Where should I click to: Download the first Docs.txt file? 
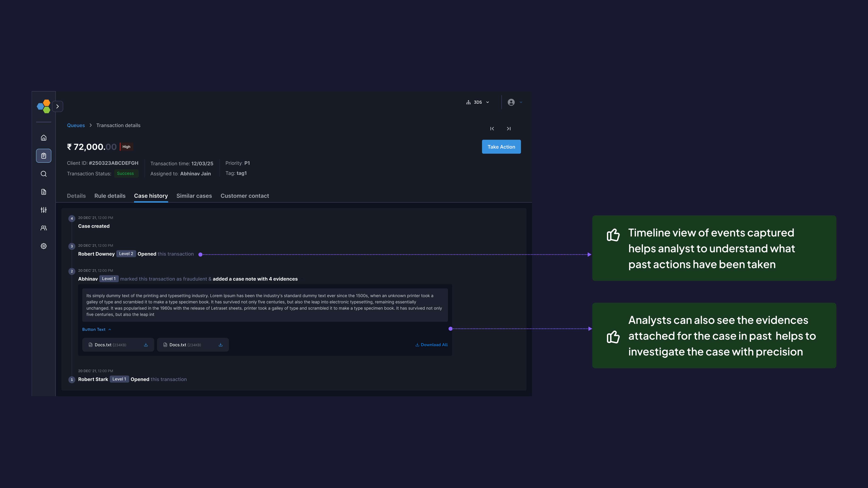(x=146, y=345)
